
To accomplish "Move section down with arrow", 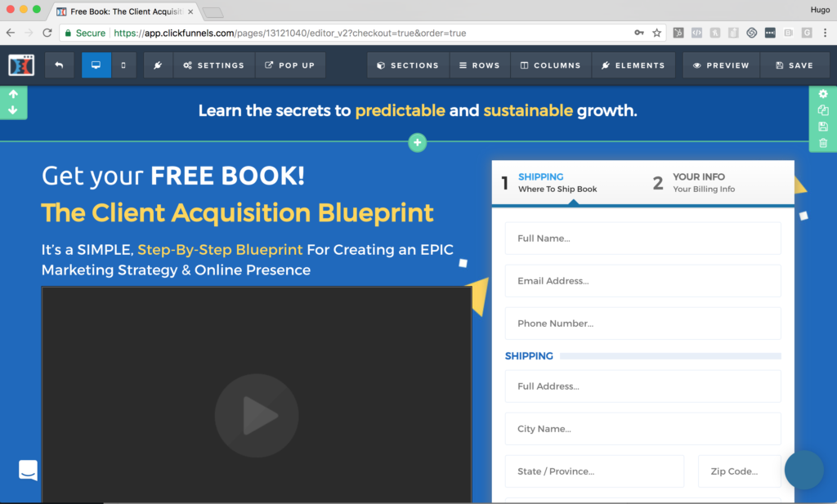I will tap(13, 109).
